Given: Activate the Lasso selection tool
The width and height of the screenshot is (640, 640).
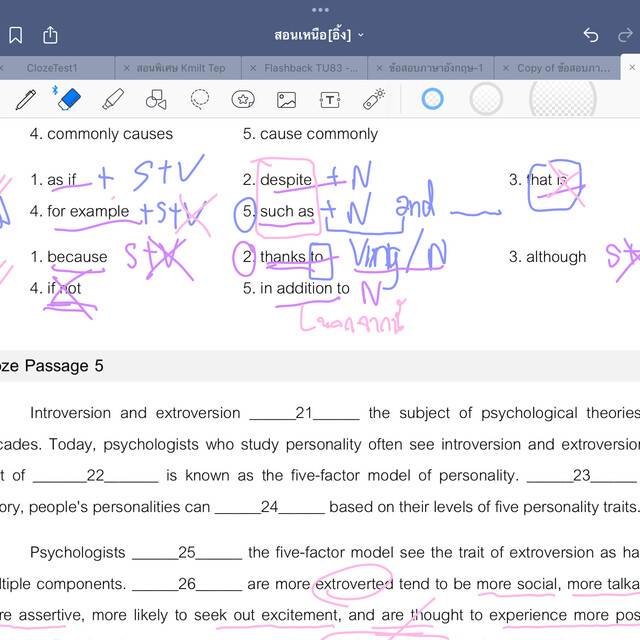Looking at the screenshot, I should point(200,99).
